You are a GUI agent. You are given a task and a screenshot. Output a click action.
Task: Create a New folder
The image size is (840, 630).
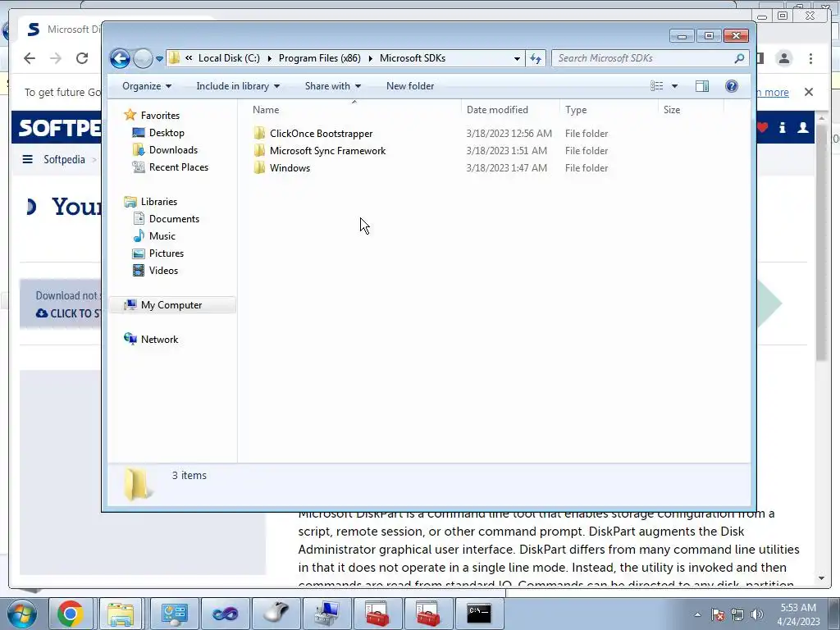[410, 86]
